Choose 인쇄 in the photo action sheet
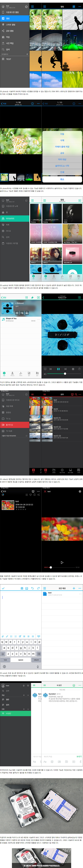 coord(62,172)
